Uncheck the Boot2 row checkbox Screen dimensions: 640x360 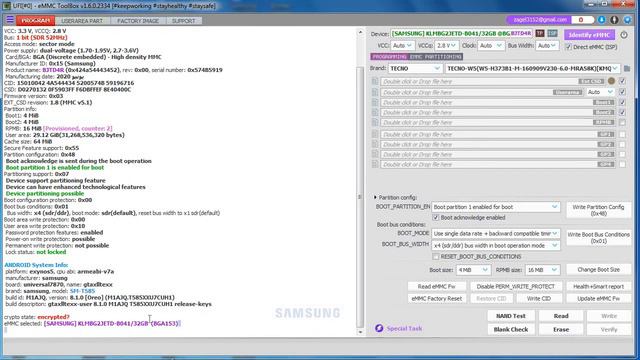622,112
